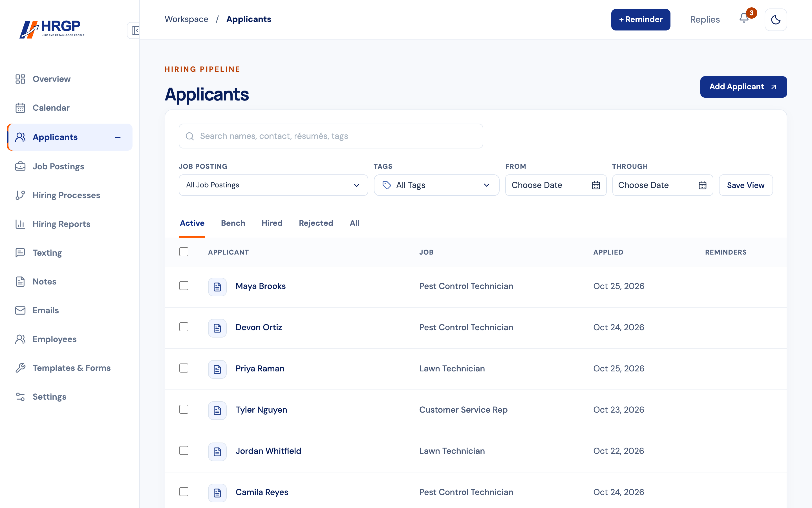Image resolution: width=812 pixels, height=508 pixels.
Task: Open the All Job Postings dropdown
Action: (273, 185)
